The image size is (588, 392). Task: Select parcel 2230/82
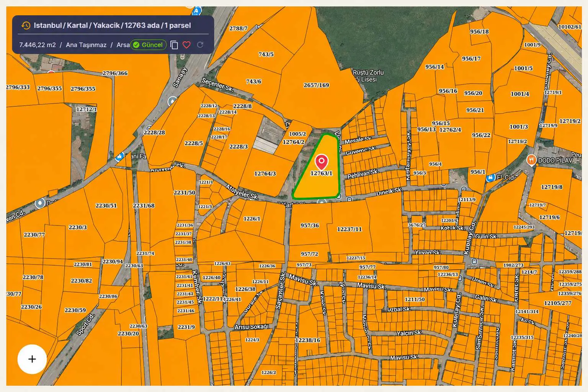click(81, 281)
